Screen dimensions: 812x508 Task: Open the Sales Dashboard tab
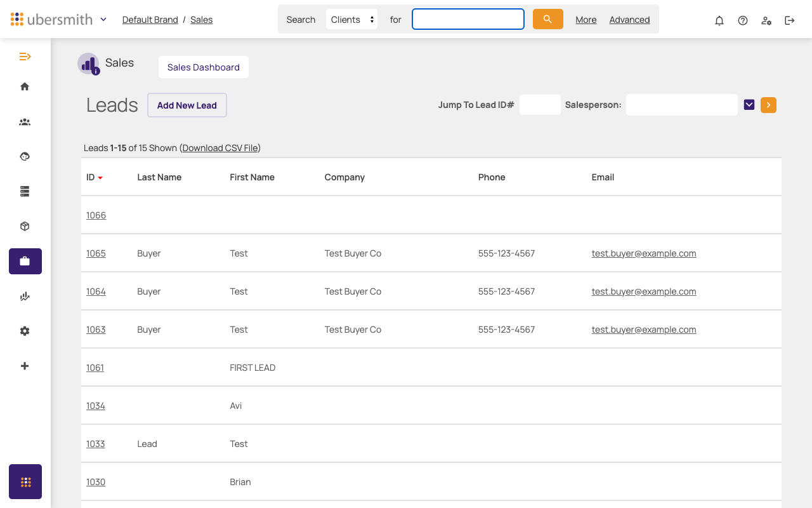coord(204,67)
